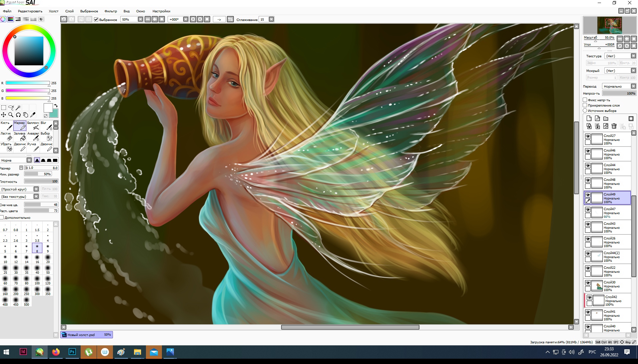
Task: Select the Ластик eraser tool
Action: (6, 136)
